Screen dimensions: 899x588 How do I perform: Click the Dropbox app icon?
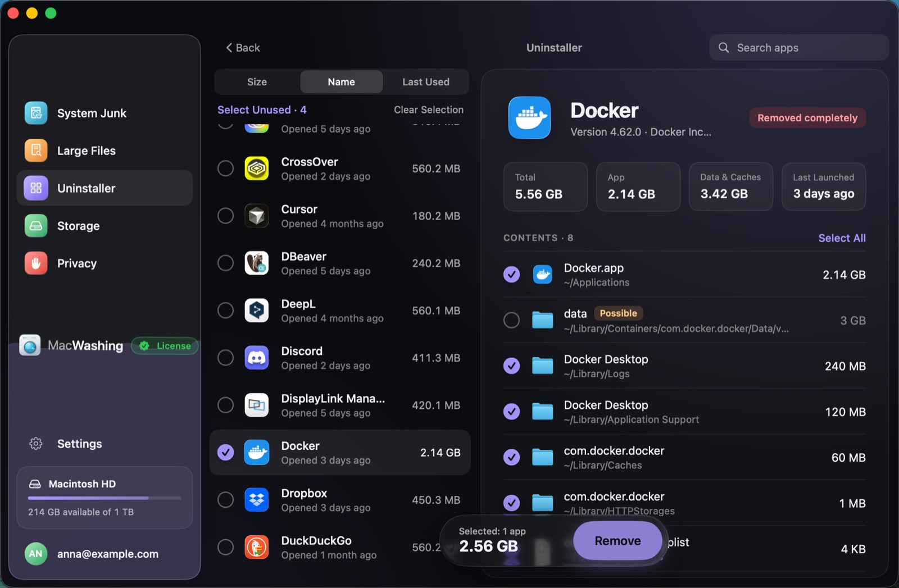tap(257, 500)
